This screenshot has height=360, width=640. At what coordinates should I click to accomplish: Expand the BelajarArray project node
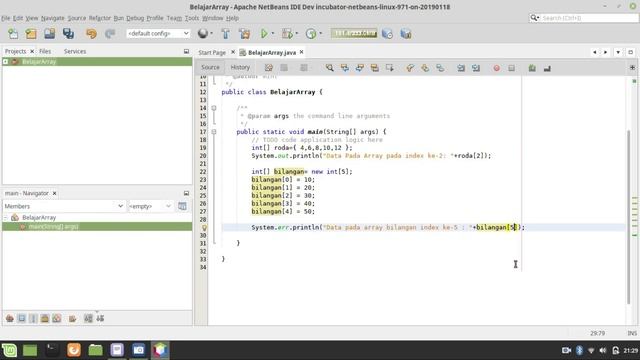6,62
